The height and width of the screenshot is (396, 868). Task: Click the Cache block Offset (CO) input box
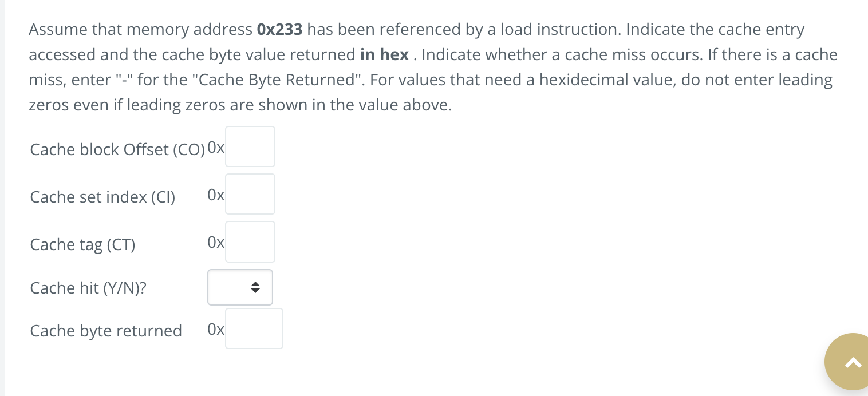click(x=250, y=146)
